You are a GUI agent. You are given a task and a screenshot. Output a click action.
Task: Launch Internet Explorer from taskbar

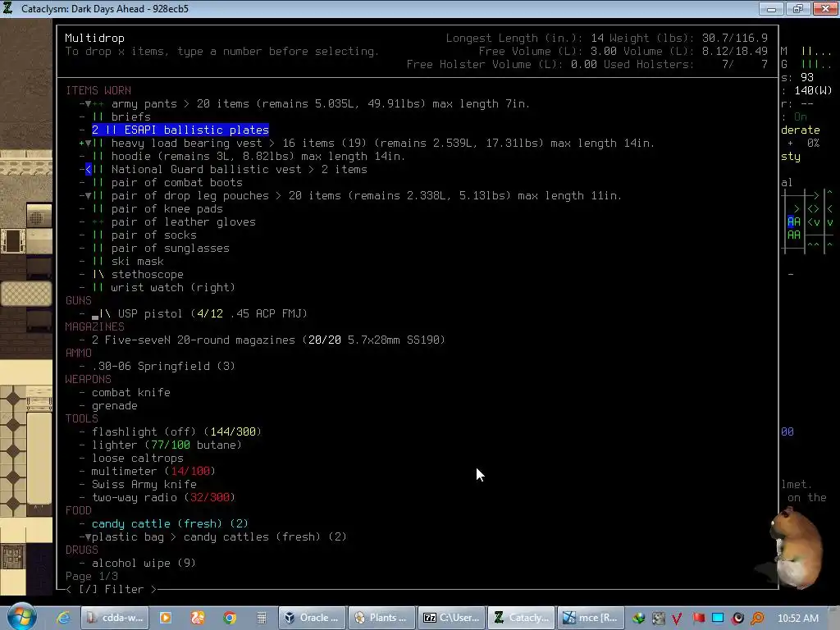pos(63,618)
